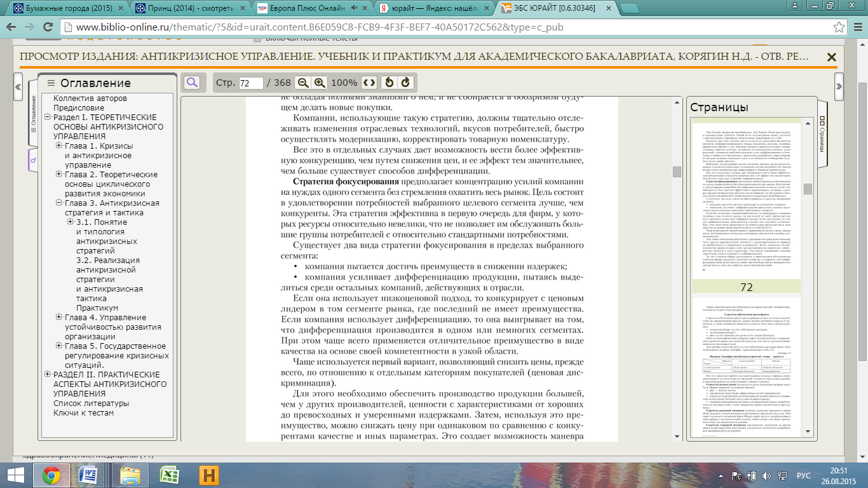The image size is (868, 488).
Task: Open Список литературы in contents
Action: [92, 403]
